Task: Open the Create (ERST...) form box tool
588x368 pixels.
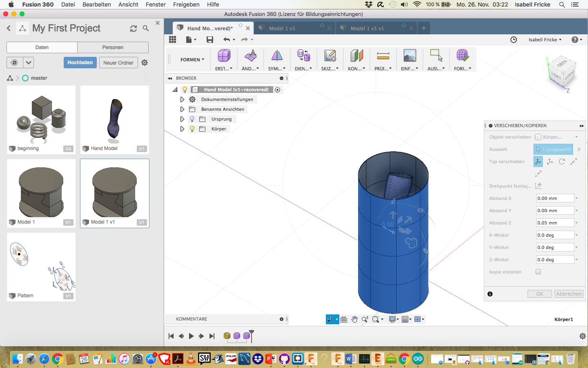Action: [224, 56]
